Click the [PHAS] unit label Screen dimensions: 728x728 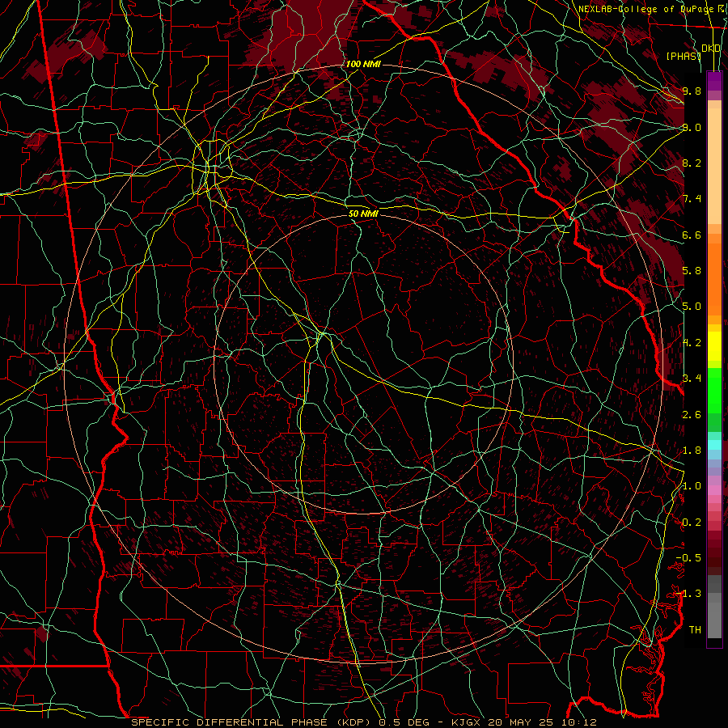coord(684,56)
